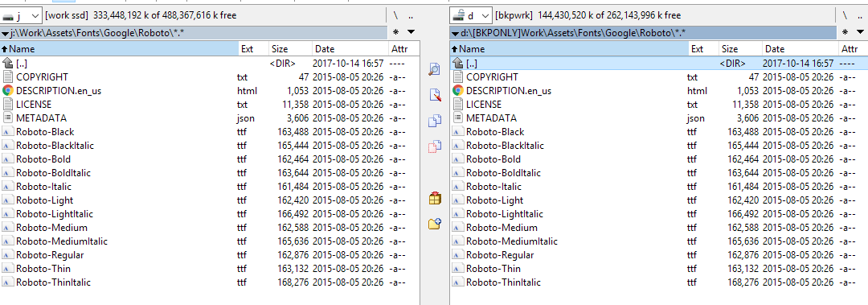Click the parent folder up-arrow icon in left panel
868x305 pixels.
click(8, 64)
